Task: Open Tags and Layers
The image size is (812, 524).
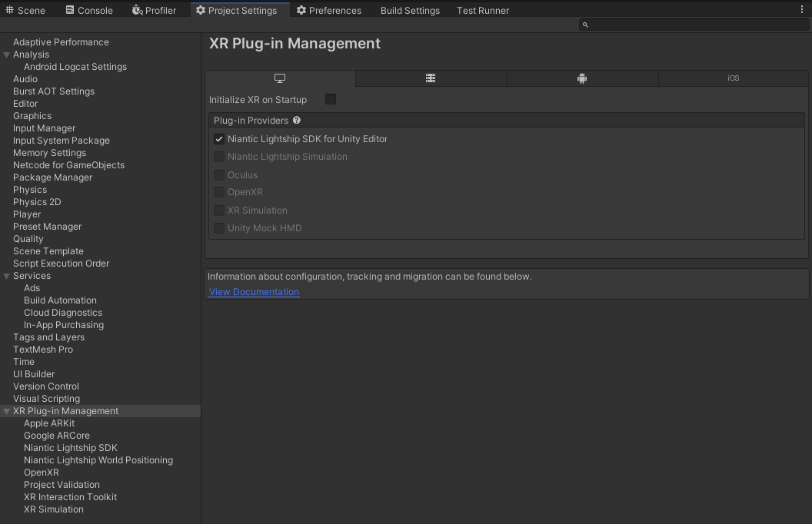Action: [48, 337]
